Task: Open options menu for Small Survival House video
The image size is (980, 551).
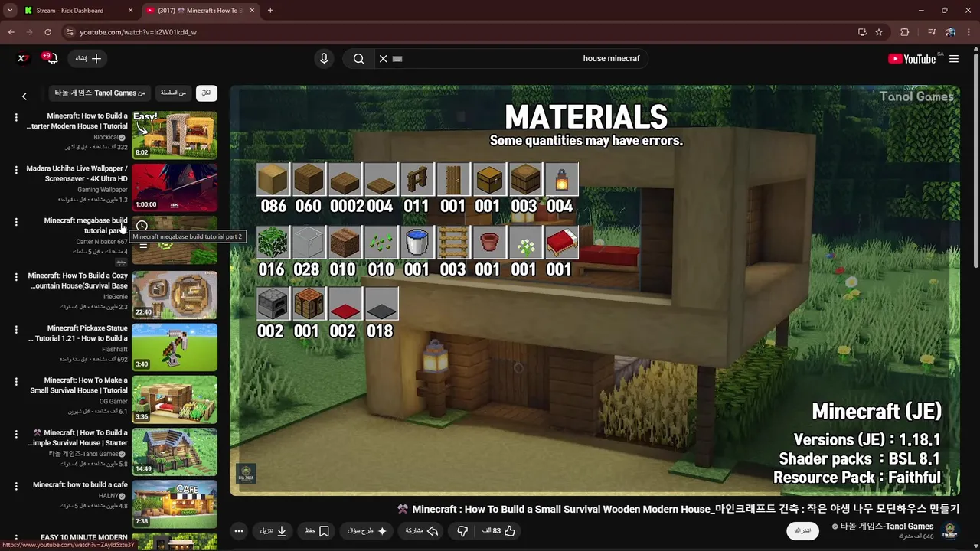Action: coord(16,381)
